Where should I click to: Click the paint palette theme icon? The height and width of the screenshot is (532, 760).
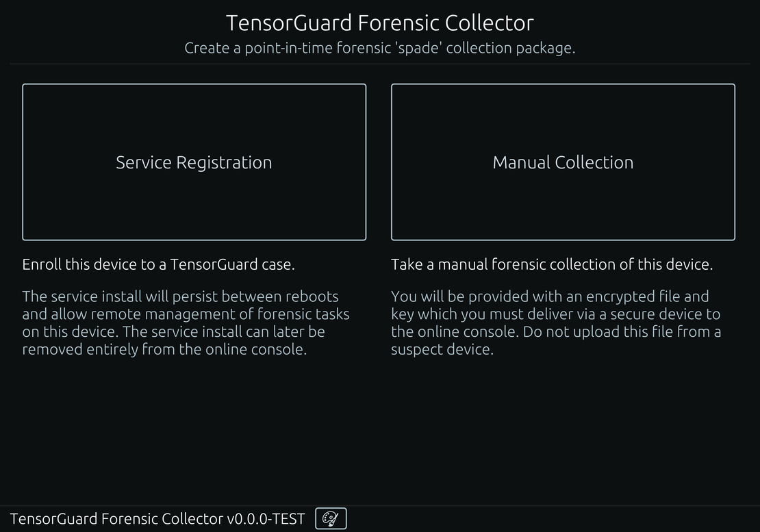click(x=331, y=518)
